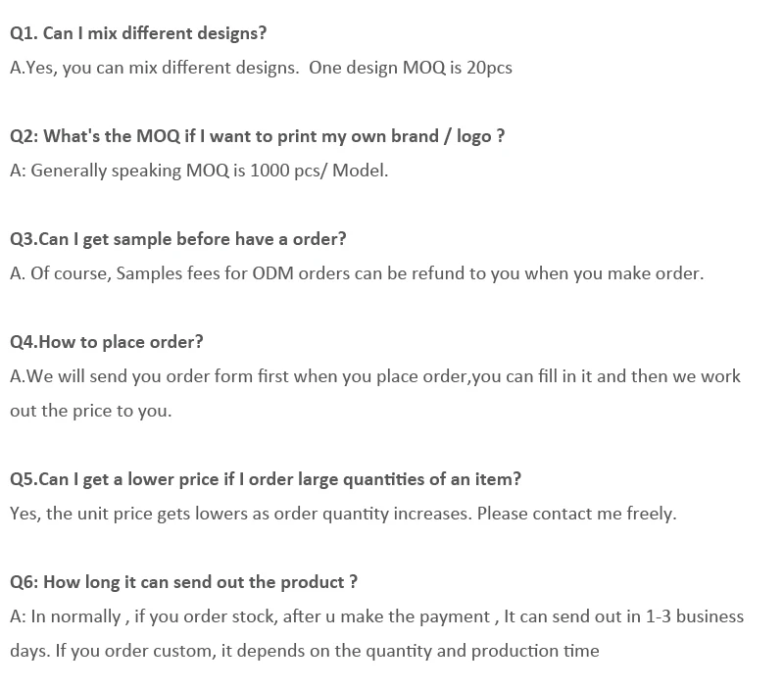Screen dimensions: 784x689
Task: Click the answer starting 'Of course, Samples fees'
Action: coord(357,273)
